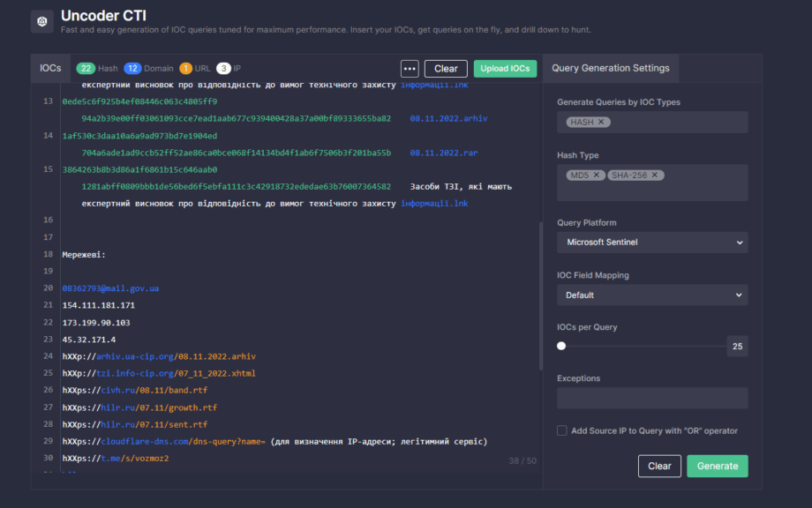
Task: Click inside the Exceptions input field
Action: [652, 398]
